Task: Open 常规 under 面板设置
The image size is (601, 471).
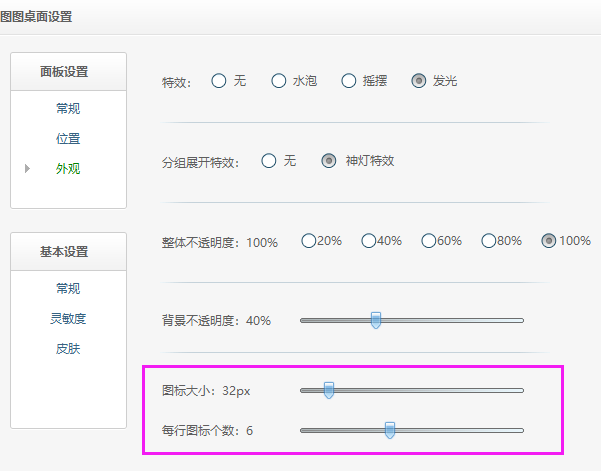Action: tap(68, 108)
